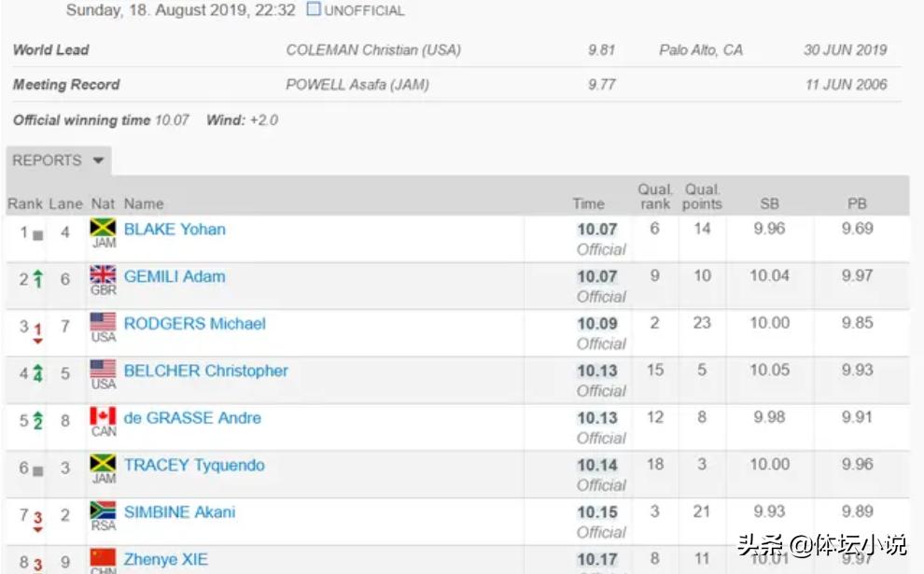Click the grey unchanged marker in TRACEY's rank
924x574 pixels.
click(x=38, y=471)
